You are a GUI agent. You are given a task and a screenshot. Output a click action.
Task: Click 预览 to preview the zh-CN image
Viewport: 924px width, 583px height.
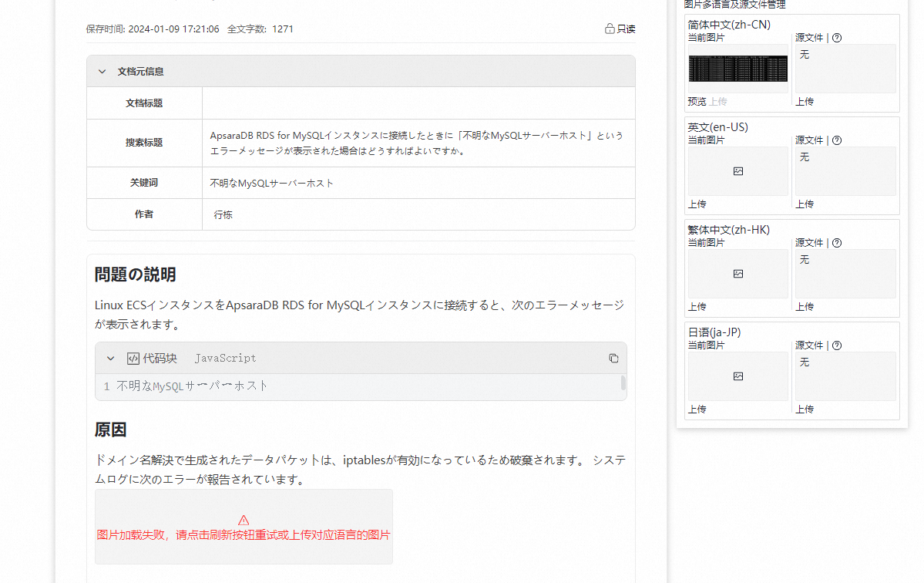click(696, 101)
